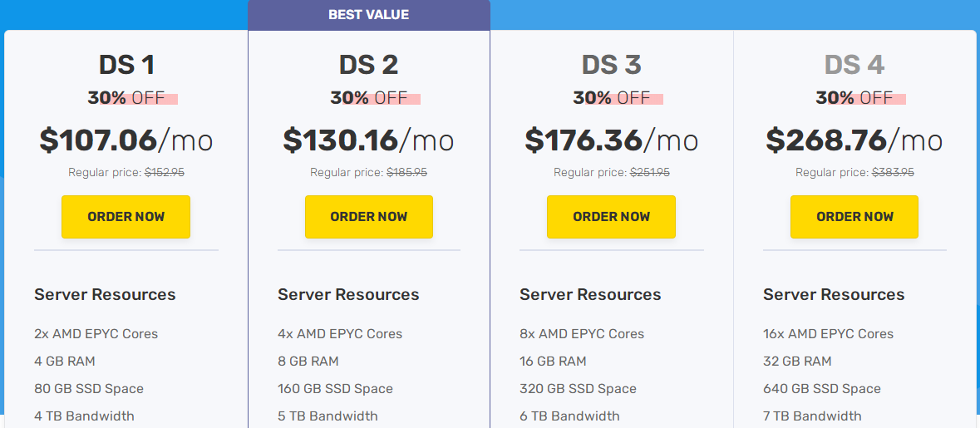Select the 160 GB SSD Space line
The image size is (980, 428).
(x=335, y=389)
